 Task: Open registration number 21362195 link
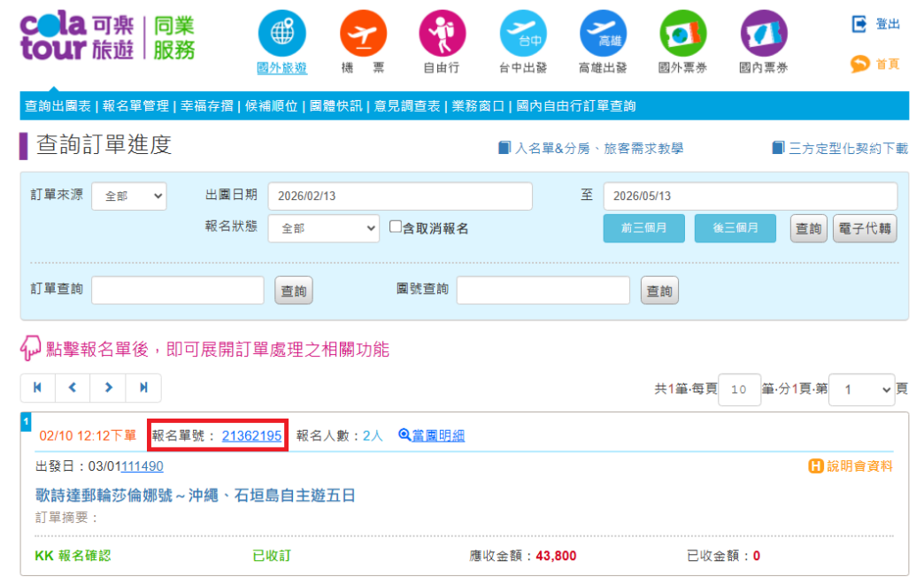pyautogui.click(x=251, y=435)
